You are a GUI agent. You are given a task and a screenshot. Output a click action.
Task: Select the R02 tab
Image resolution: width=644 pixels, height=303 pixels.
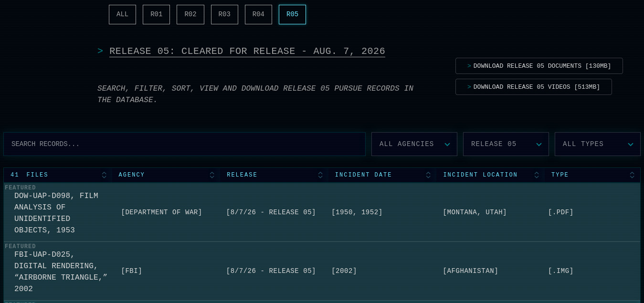190,14
